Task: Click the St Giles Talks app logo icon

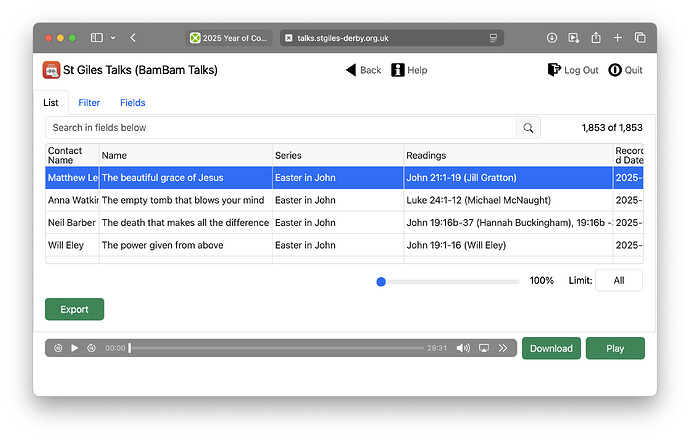Action: click(51, 70)
